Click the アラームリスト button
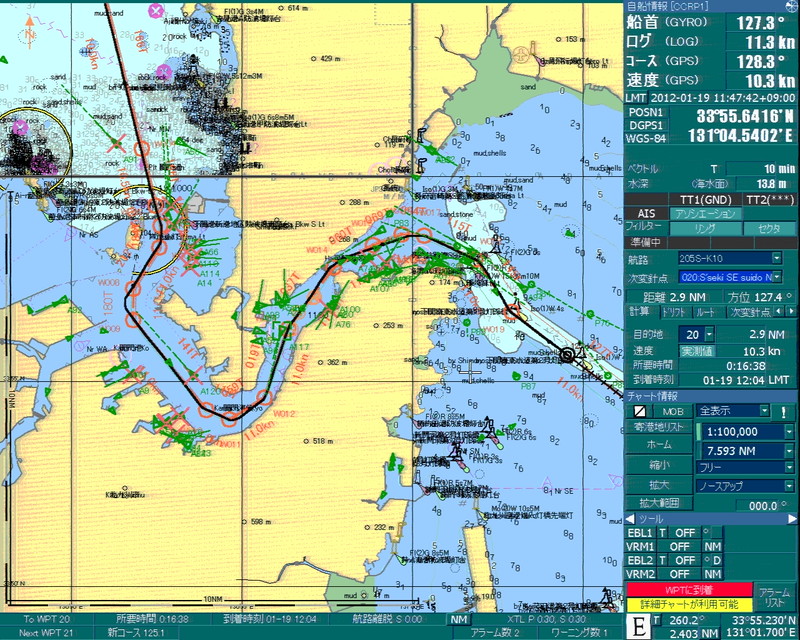800x640 pixels. (x=773, y=597)
